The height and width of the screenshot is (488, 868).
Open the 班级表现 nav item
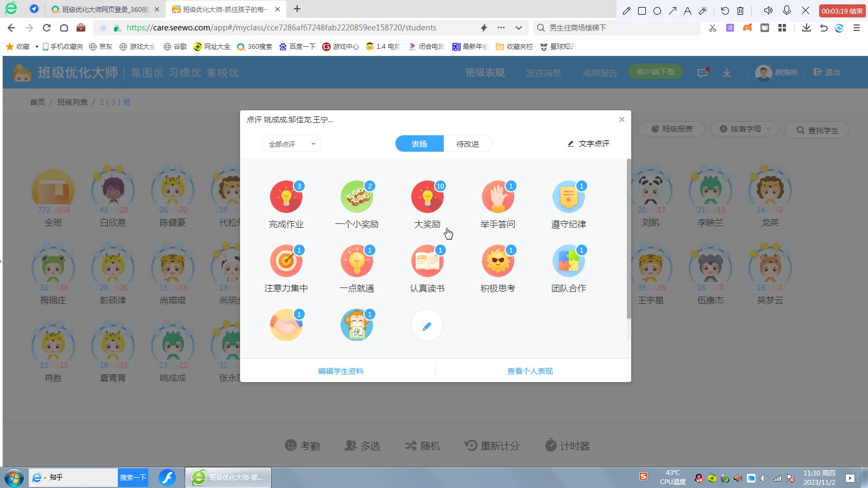click(485, 72)
